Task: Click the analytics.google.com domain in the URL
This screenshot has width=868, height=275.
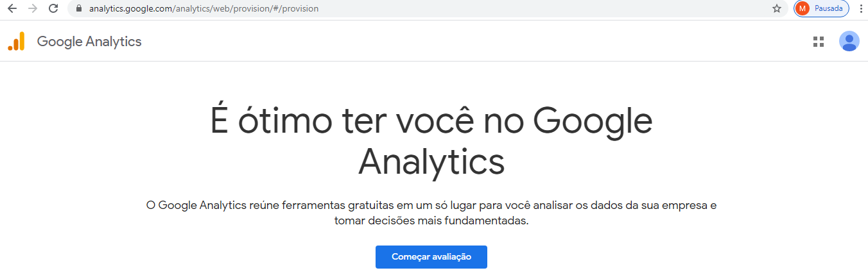Action: [x=130, y=9]
